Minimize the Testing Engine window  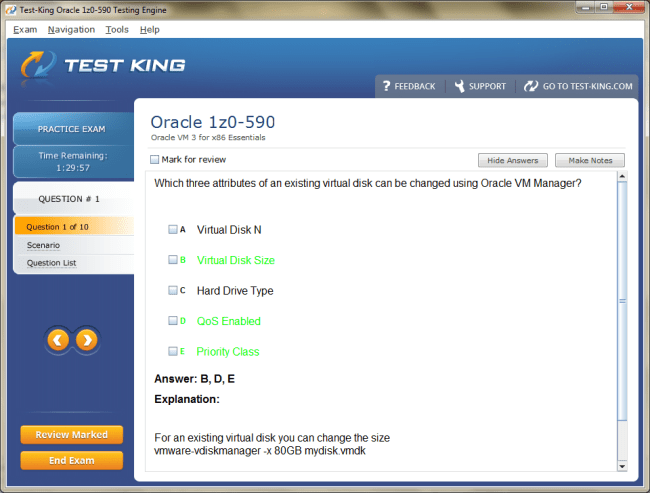coord(585,7)
